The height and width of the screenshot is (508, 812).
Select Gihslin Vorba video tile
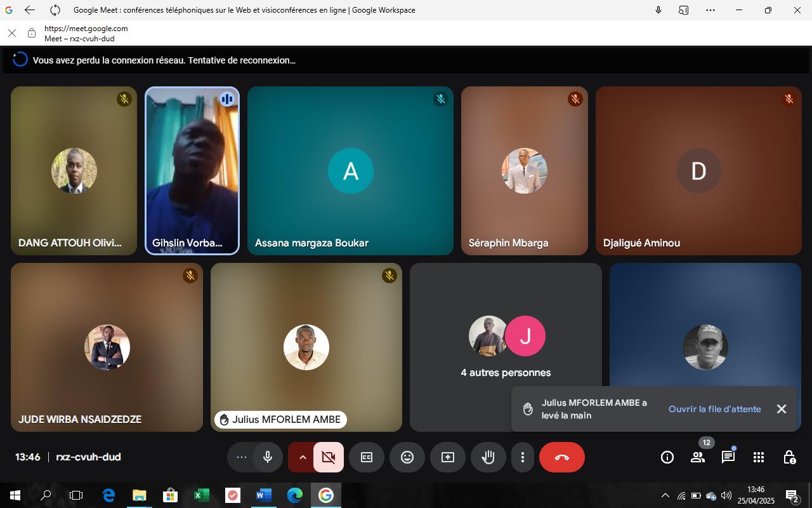tap(192, 171)
